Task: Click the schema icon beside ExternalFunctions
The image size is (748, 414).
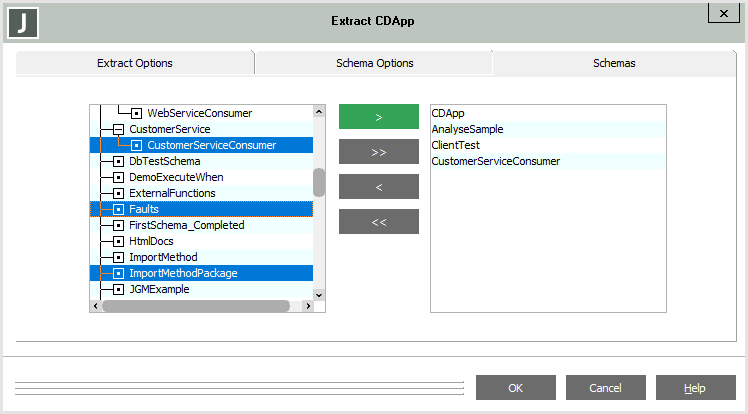Action: coord(118,193)
